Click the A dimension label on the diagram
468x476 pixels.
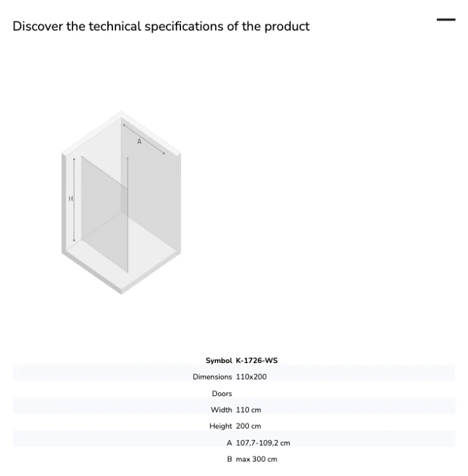139,142
